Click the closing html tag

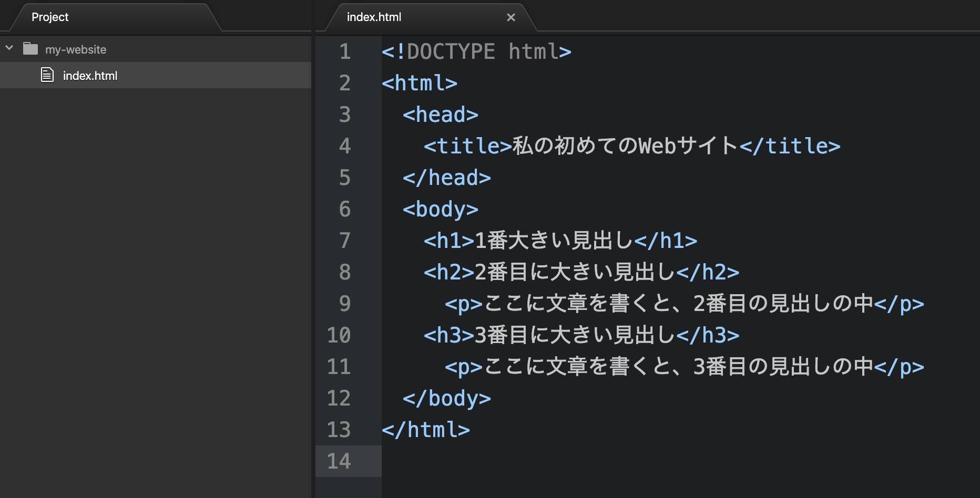tap(425, 430)
